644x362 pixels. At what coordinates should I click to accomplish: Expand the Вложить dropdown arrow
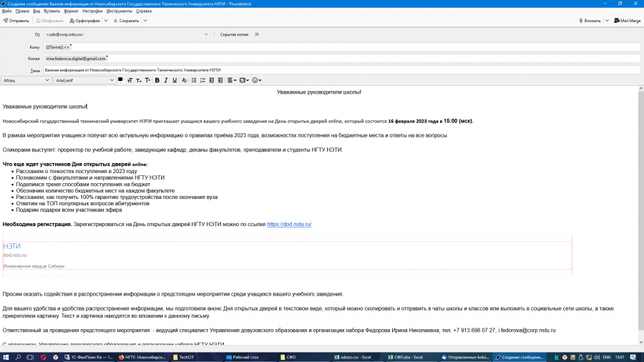(x=607, y=21)
